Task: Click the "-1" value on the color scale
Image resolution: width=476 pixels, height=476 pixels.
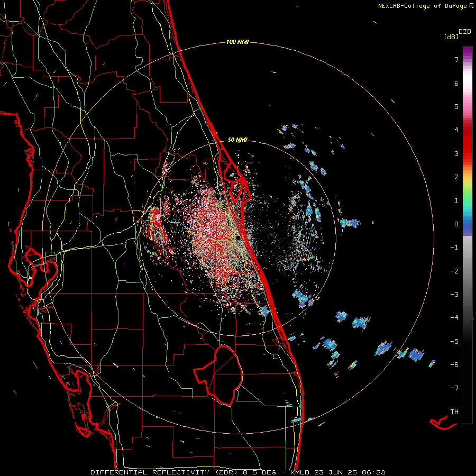Action: click(x=454, y=248)
